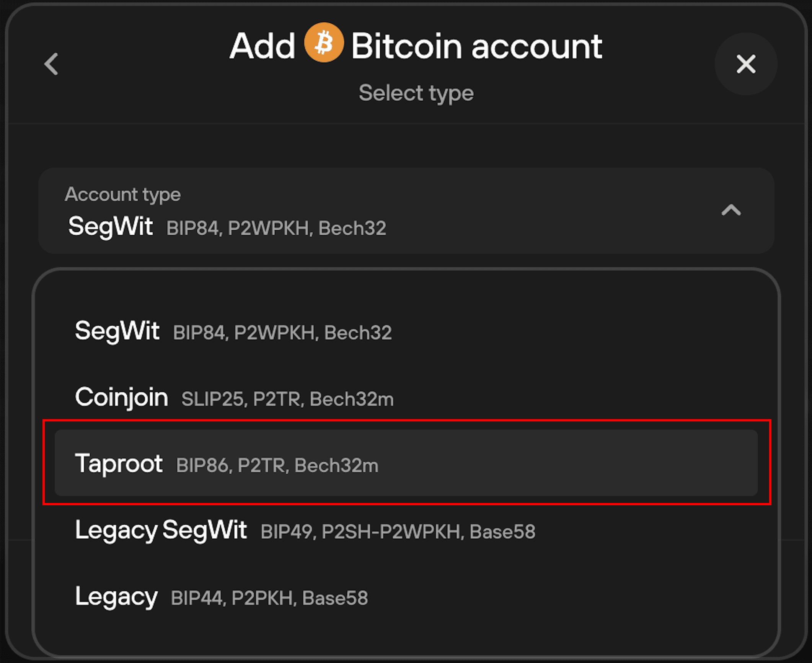Collapse the Account type dropdown chevron

coord(731,210)
